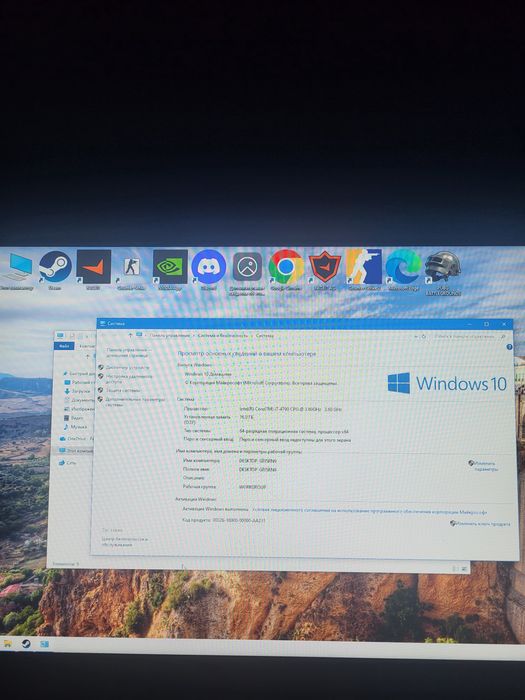The width and height of the screenshot is (525, 700).
Task: Select Панель управления in the breadcrumb path
Action: (170, 335)
